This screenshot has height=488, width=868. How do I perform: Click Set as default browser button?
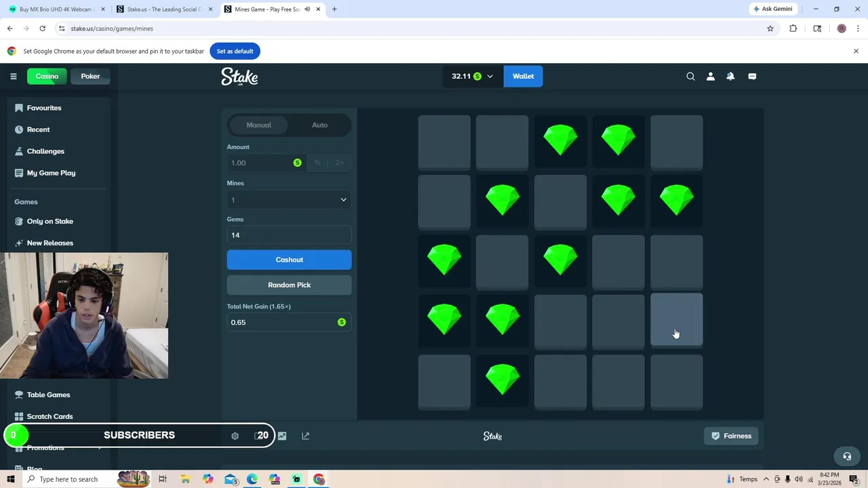point(235,51)
